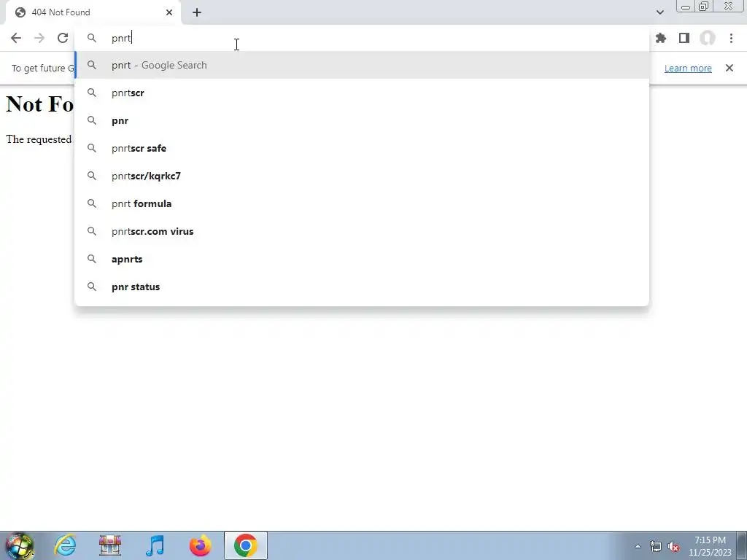Screen dimensions: 747x560
Task: Dismiss the notification bar with X
Action: click(729, 68)
